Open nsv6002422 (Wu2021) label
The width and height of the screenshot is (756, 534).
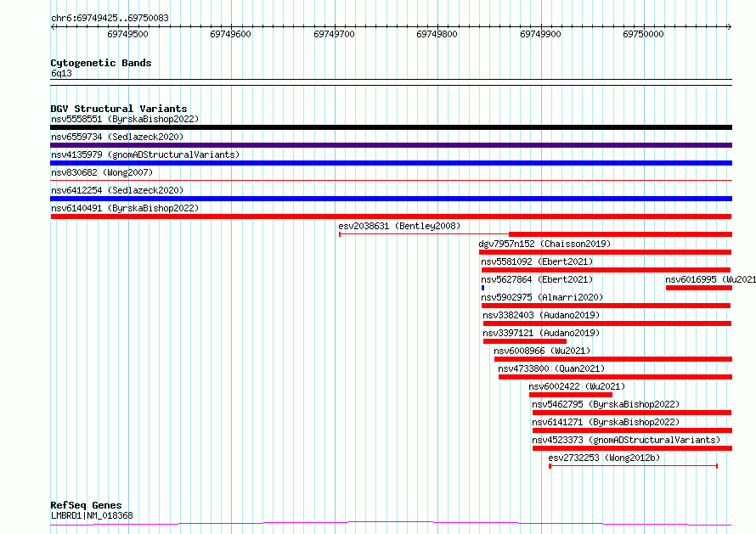577,386
